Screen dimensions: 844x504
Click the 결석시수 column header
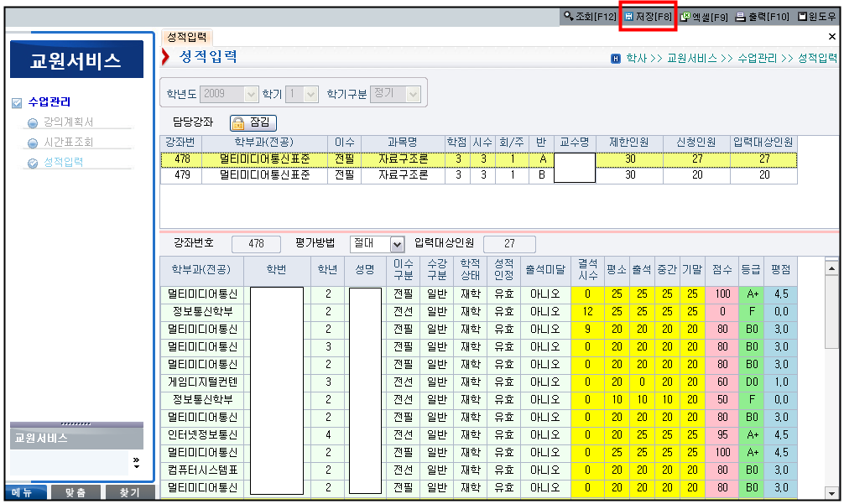[588, 270]
